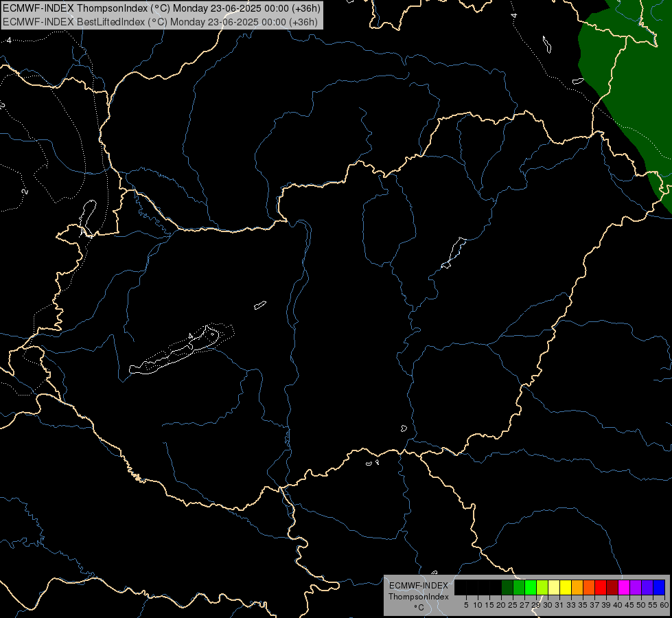Click legend tick value '55'

pos(653,605)
